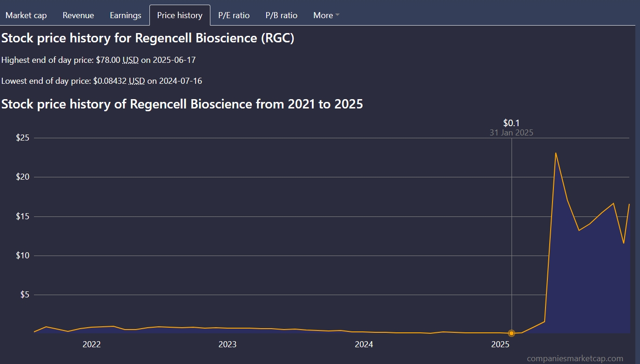This screenshot has height=364, width=640.
Task: Click the USD abbreviation in highest price line
Action: [x=130, y=60]
